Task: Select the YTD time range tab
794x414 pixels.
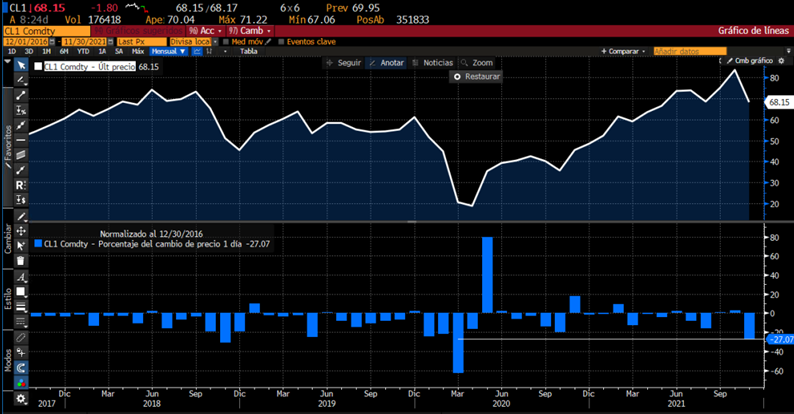Action: coord(79,51)
